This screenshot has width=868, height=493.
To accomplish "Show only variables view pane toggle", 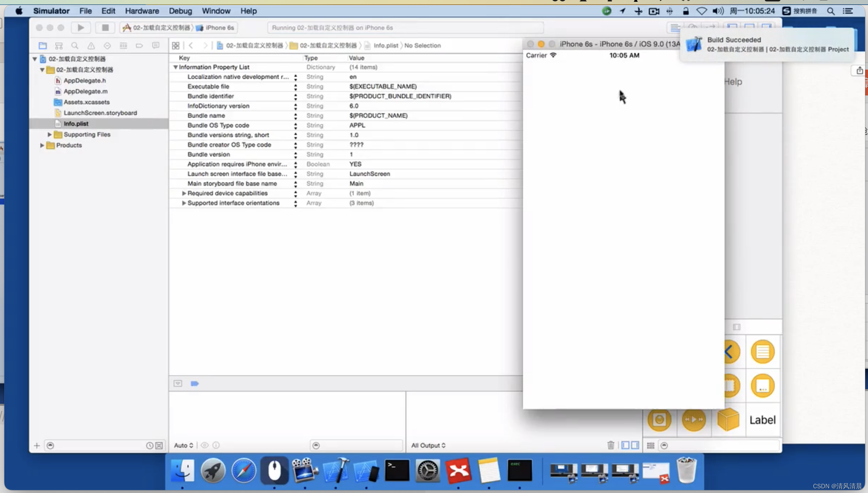I will click(625, 445).
